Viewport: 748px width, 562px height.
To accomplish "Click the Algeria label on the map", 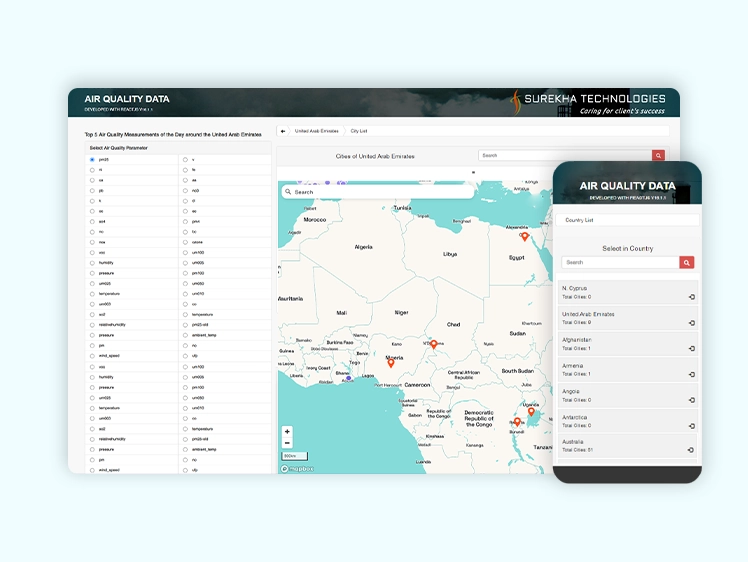I will coord(364,247).
